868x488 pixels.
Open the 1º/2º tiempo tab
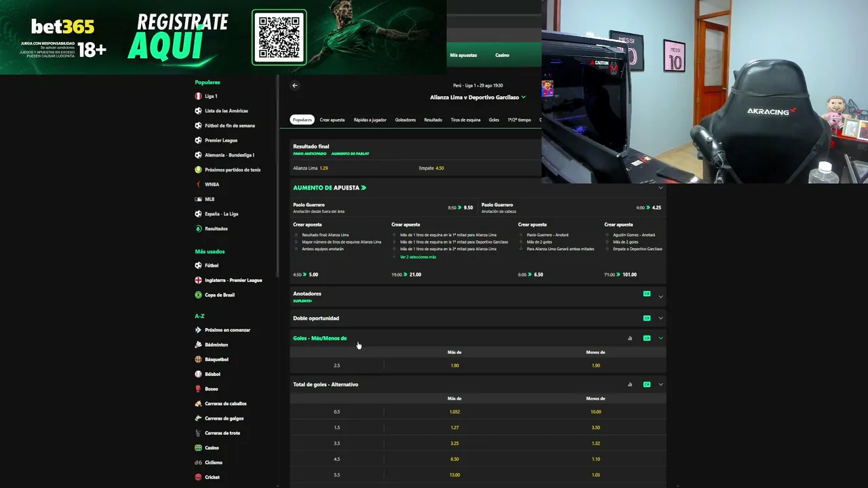click(519, 120)
